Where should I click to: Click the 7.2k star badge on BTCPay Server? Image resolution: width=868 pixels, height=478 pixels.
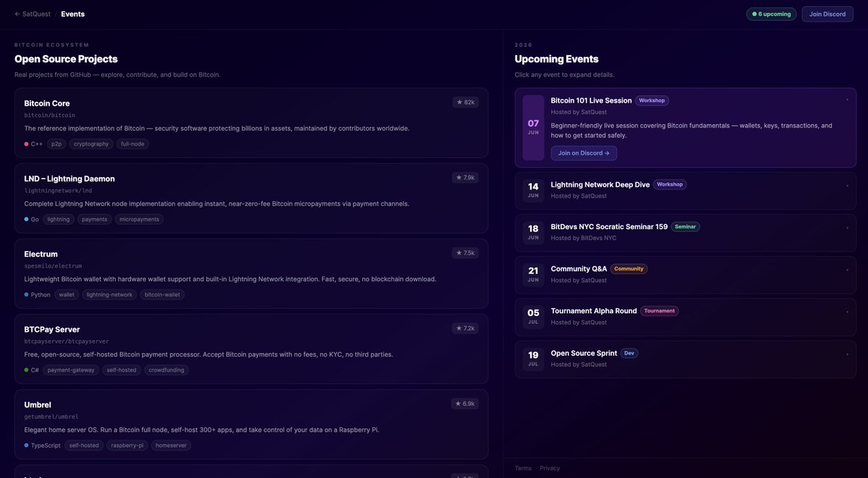click(465, 328)
